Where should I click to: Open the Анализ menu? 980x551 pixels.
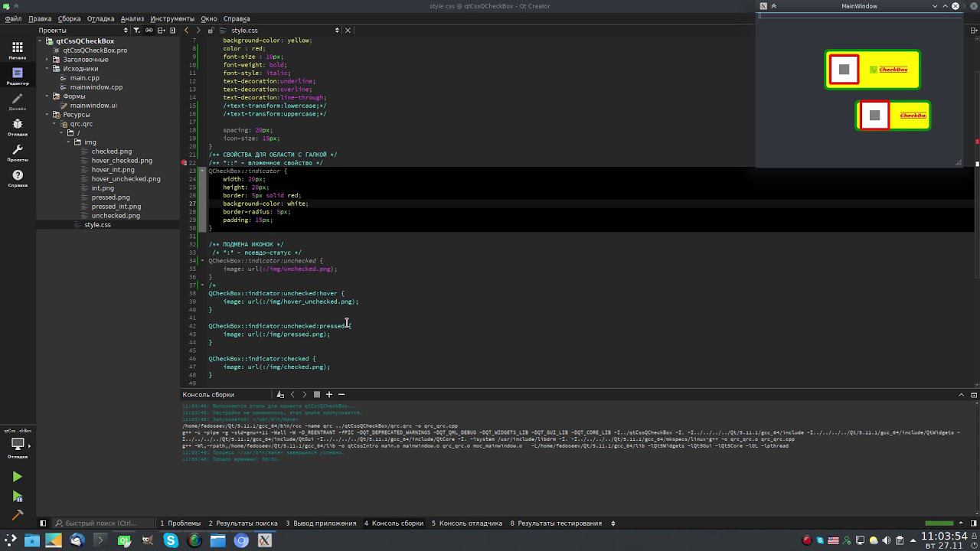coord(132,18)
